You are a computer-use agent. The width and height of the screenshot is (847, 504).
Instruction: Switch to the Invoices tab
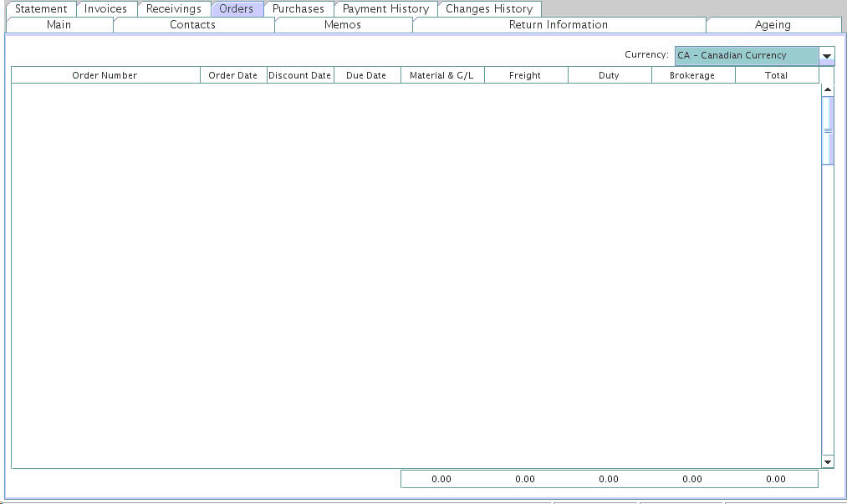(106, 9)
